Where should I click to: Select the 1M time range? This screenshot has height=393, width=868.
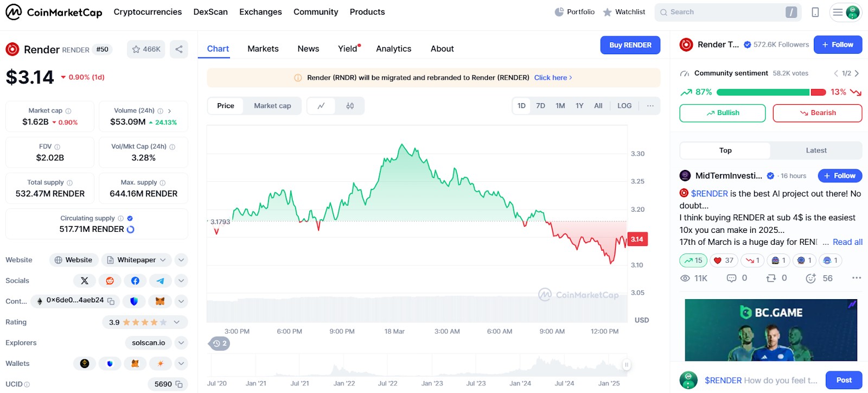tap(560, 106)
